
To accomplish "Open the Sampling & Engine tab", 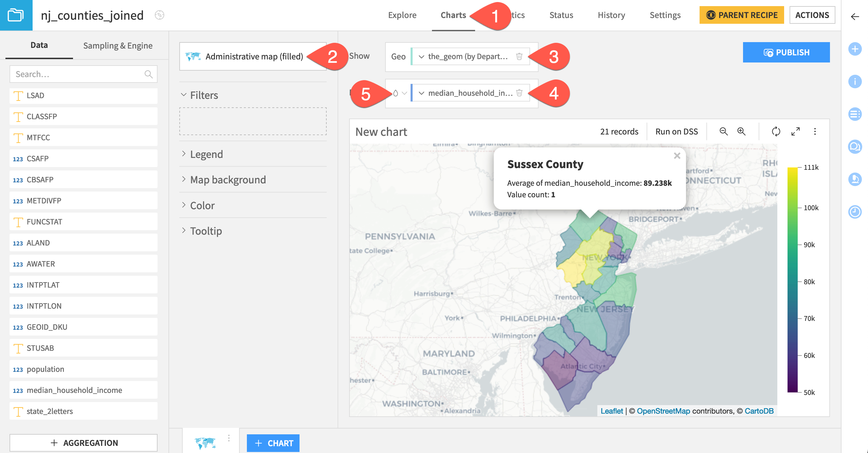I will [117, 45].
